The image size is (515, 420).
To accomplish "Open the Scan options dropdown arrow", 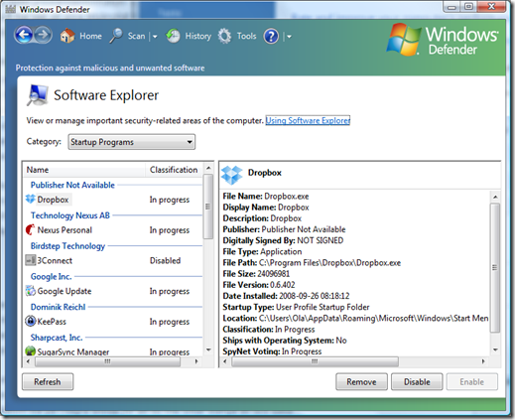I will [155, 37].
